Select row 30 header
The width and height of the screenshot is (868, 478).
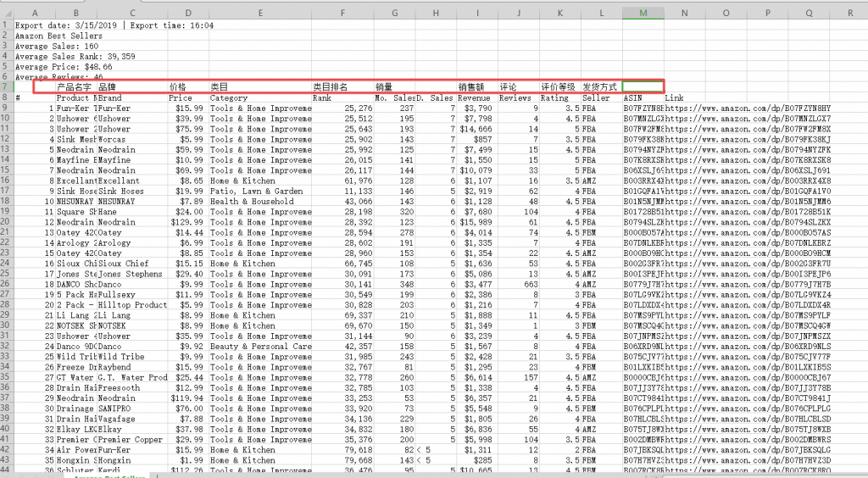(x=6, y=325)
